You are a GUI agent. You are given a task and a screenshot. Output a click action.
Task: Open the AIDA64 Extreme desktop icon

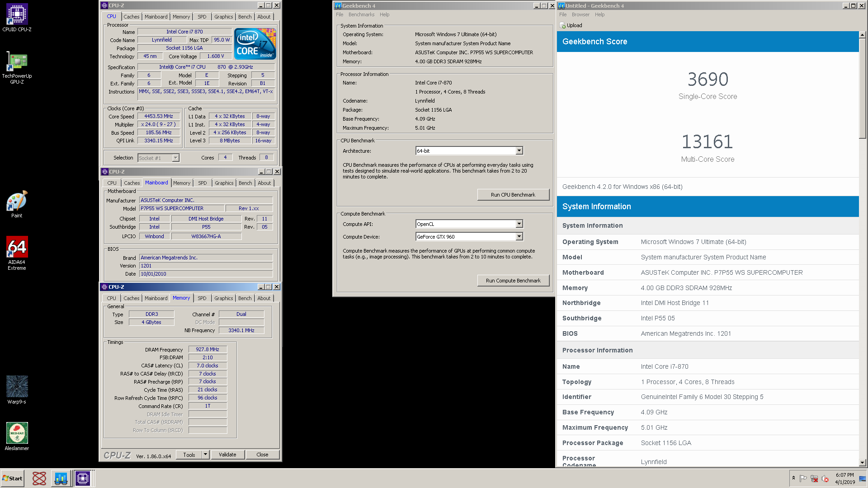pos(17,253)
